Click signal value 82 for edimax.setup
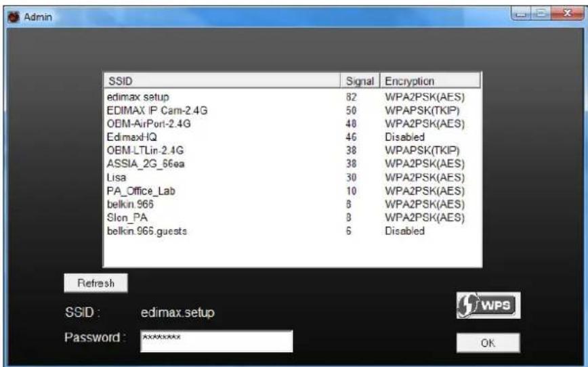The height and width of the screenshot is (367, 588). tap(351, 97)
